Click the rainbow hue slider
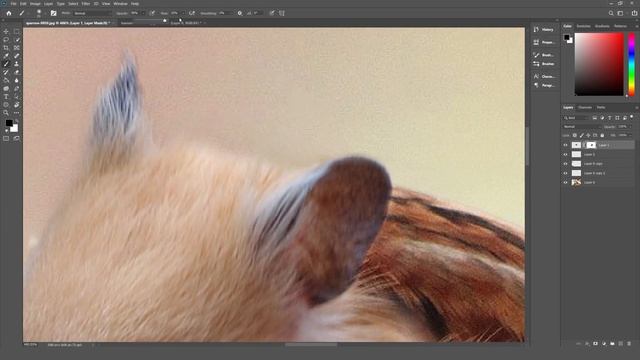The width and height of the screenshot is (640, 360). pos(631,64)
